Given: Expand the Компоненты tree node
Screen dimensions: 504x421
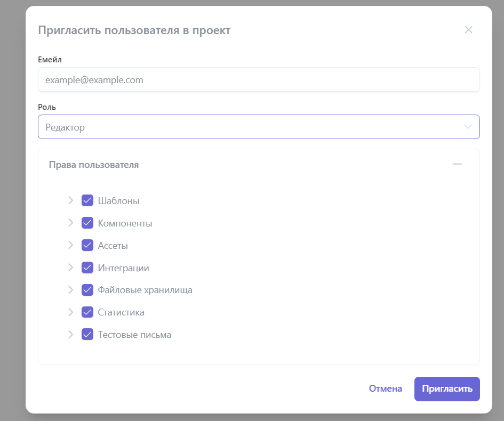Looking at the screenshot, I should click(71, 223).
